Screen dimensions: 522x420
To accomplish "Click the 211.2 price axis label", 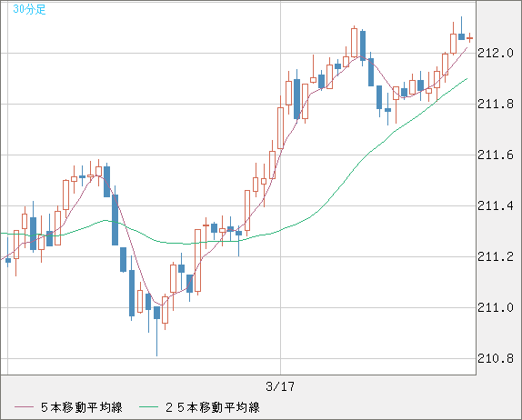I will pos(496,256).
